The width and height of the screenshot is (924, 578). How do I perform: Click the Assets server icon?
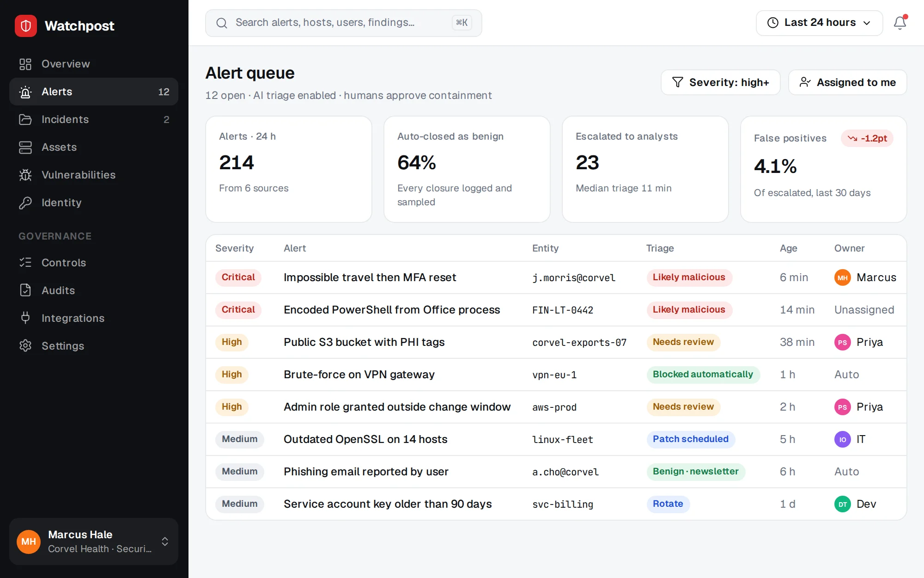coord(25,147)
